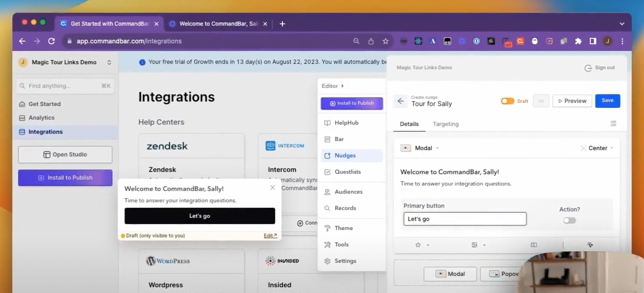Click the Zendesk integration card logo
The height and width of the screenshot is (293, 644).
[x=167, y=146]
